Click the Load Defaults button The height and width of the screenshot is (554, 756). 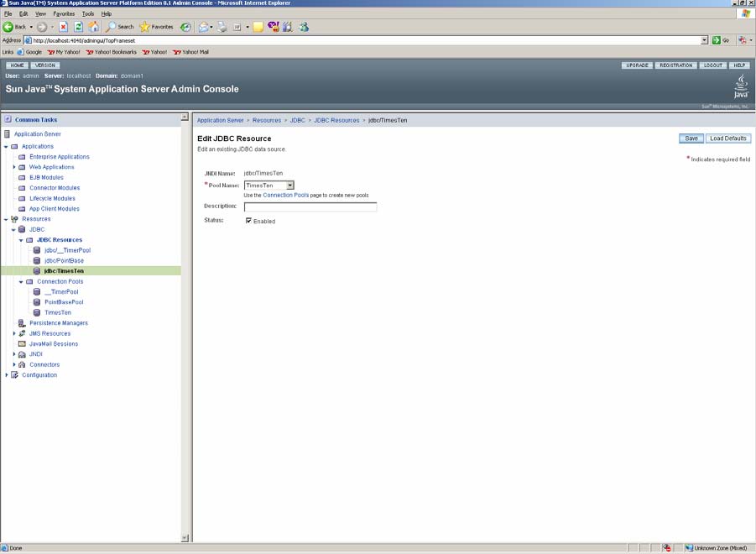tap(728, 138)
